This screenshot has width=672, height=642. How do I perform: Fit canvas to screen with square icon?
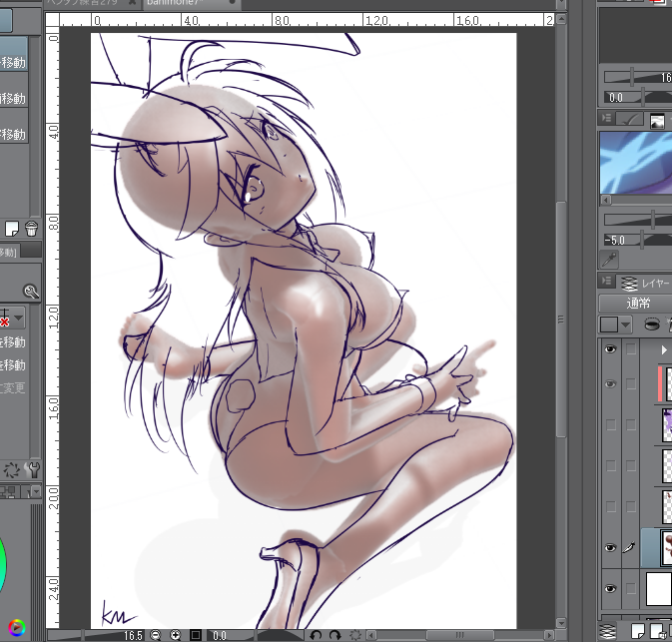pos(196,635)
